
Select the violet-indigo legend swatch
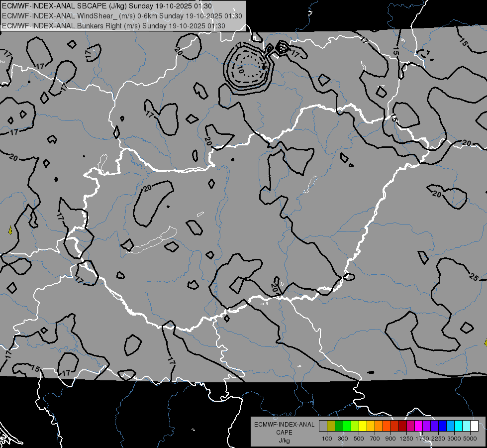pyautogui.click(x=435, y=426)
